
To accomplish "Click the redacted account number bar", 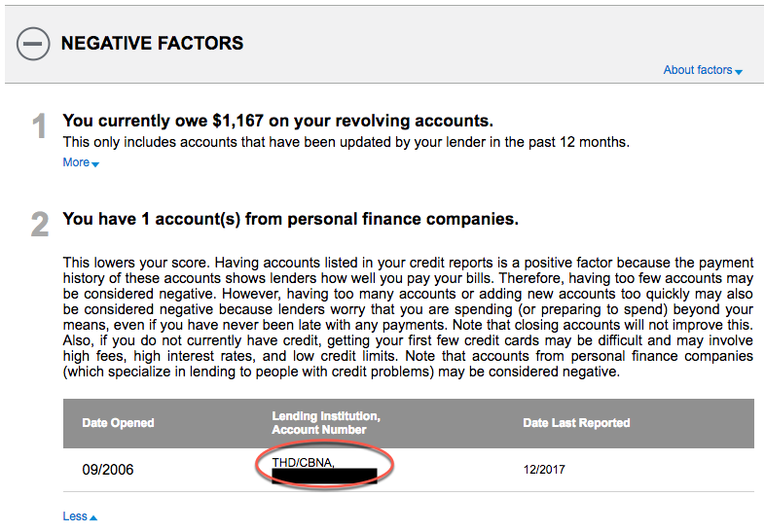I will click(324, 477).
